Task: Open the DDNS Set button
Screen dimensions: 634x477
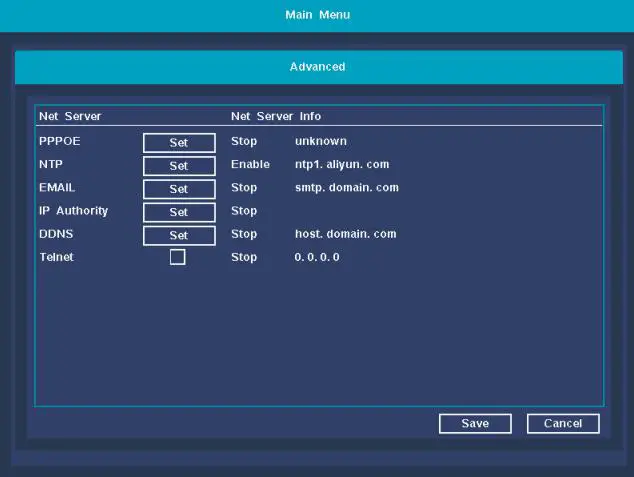Action: click(179, 235)
